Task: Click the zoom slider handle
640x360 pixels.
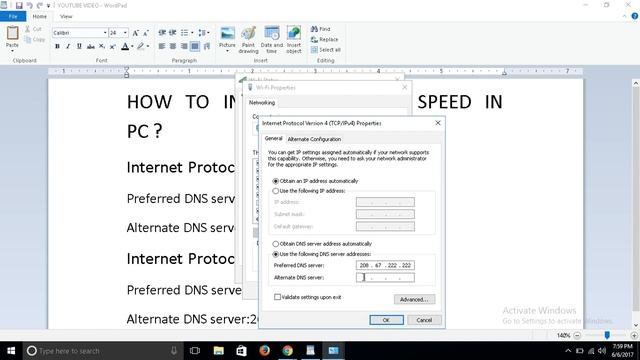Action: tap(607, 335)
